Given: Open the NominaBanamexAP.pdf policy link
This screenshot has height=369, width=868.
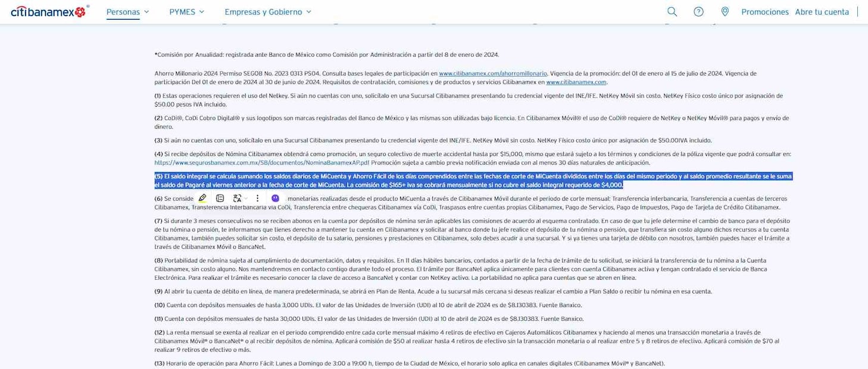Looking at the screenshot, I should (262, 162).
